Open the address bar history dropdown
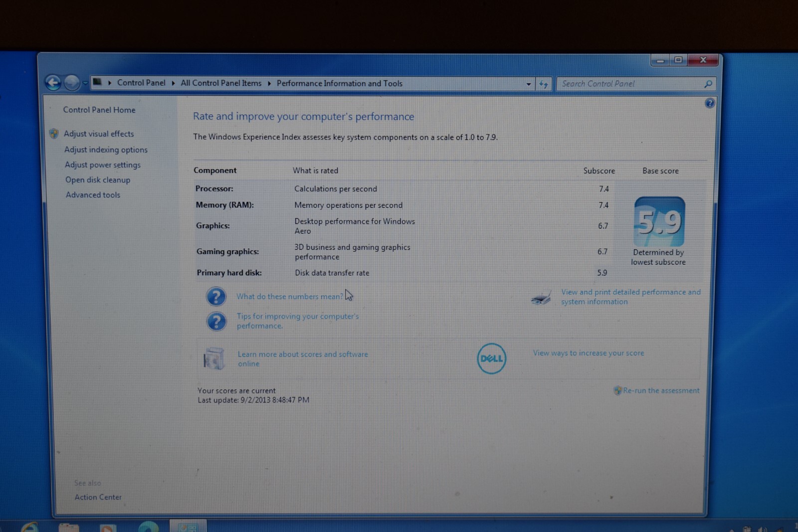The height and width of the screenshot is (532, 798). click(529, 84)
